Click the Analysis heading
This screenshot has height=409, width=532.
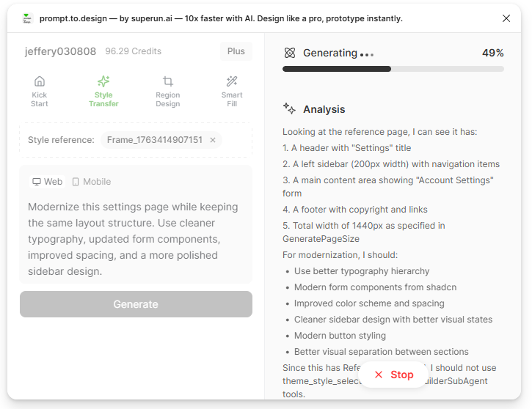(324, 109)
